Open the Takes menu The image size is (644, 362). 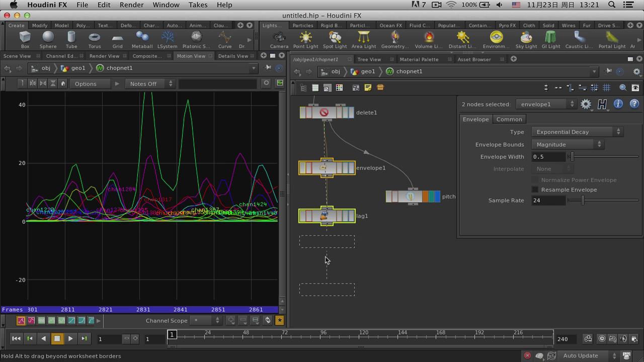(198, 5)
